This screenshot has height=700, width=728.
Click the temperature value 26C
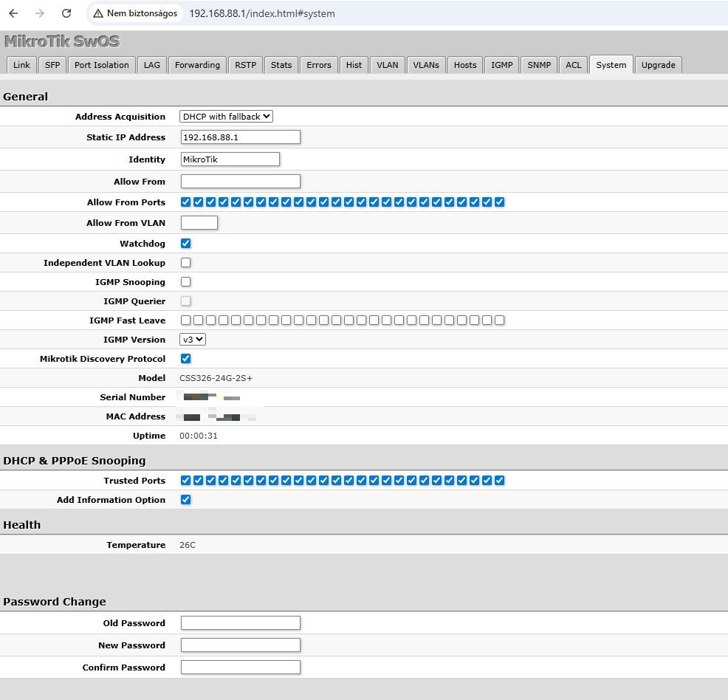188,545
